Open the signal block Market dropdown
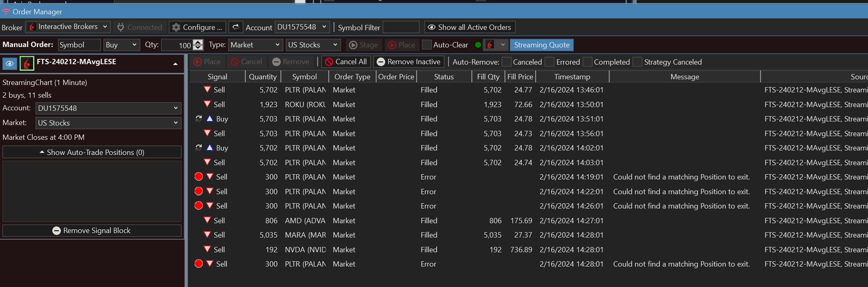Screen dimensions: 868x287 point(108,123)
